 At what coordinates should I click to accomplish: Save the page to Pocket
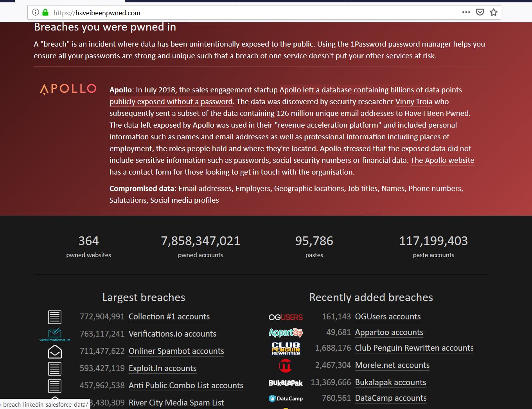pos(480,13)
